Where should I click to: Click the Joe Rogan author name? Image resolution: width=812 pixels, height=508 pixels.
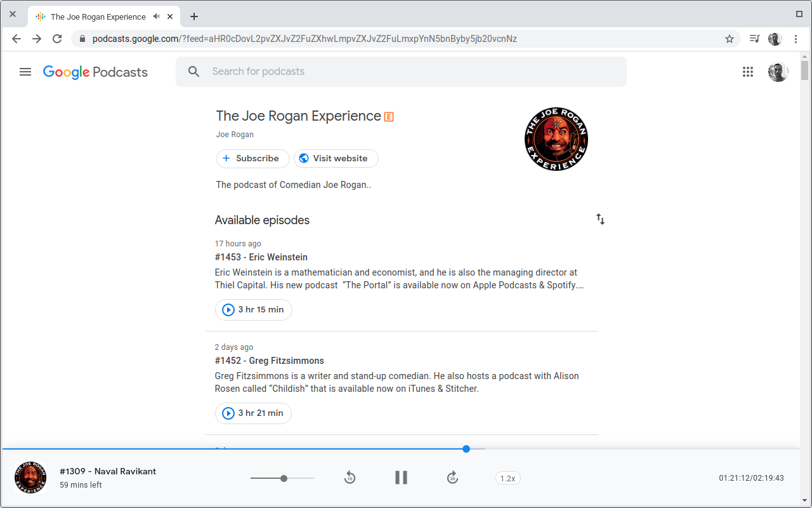coord(235,135)
